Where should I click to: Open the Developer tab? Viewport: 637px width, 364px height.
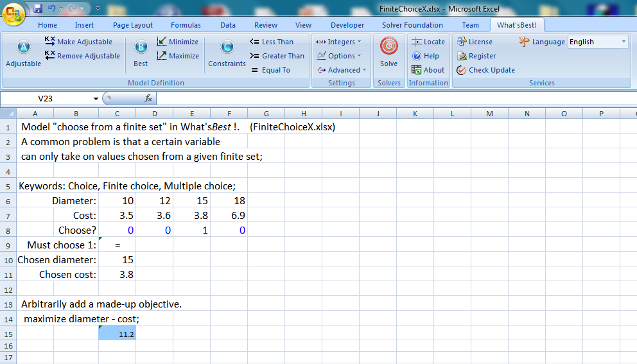tap(347, 25)
